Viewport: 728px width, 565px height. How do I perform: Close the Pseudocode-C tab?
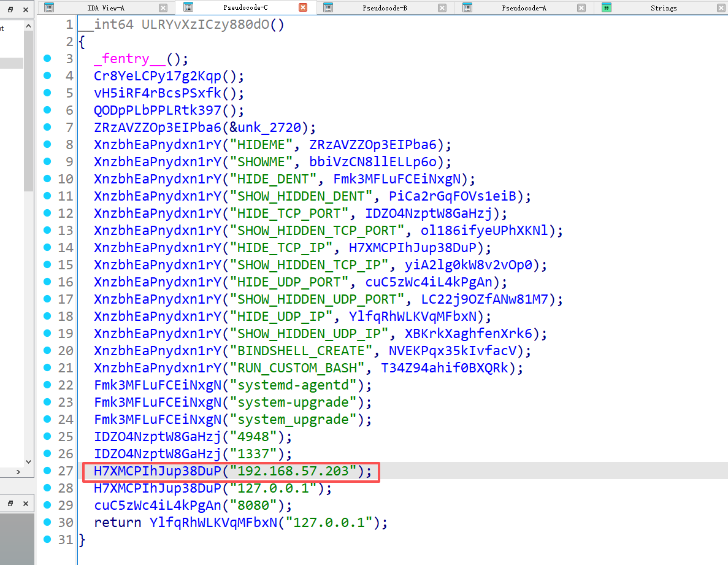(x=303, y=8)
